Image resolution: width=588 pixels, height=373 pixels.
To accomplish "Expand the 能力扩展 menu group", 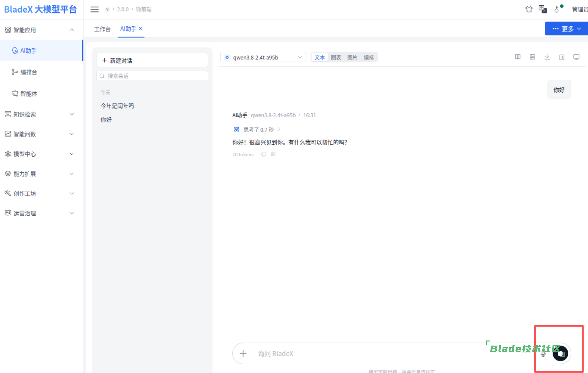I will tap(41, 174).
